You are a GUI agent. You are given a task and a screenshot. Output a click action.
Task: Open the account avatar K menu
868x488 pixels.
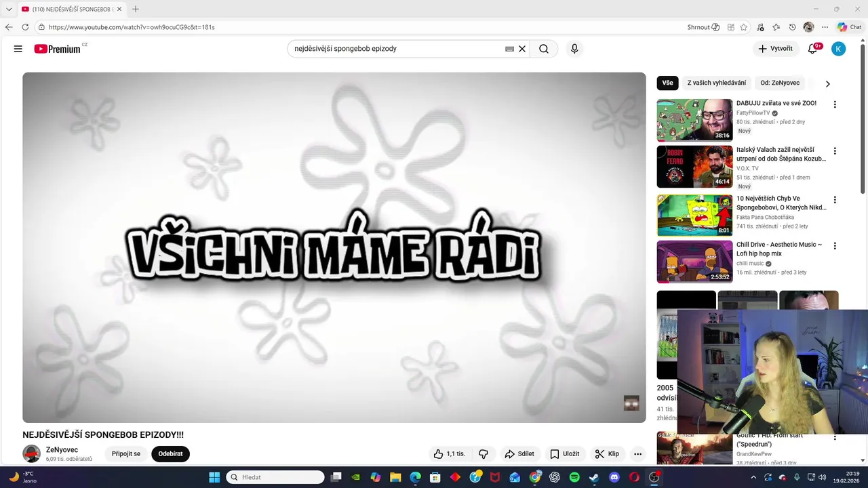(x=839, y=49)
